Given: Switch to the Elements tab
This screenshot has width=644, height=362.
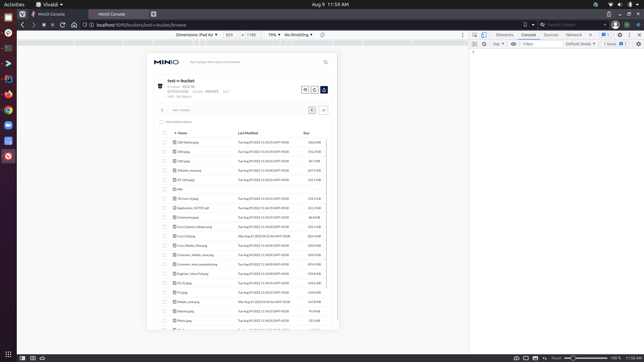Looking at the screenshot, I should [x=504, y=35].
